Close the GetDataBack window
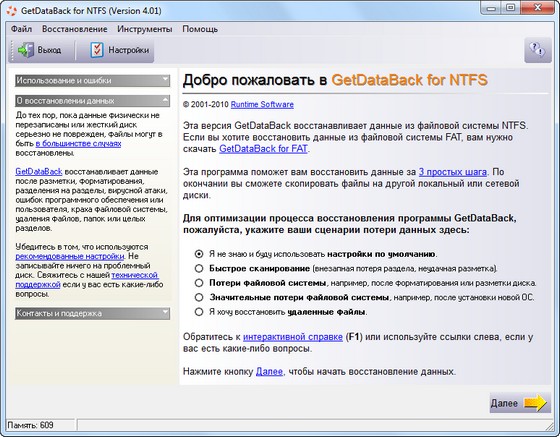This screenshot has height=437, width=560. tap(538, 8)
